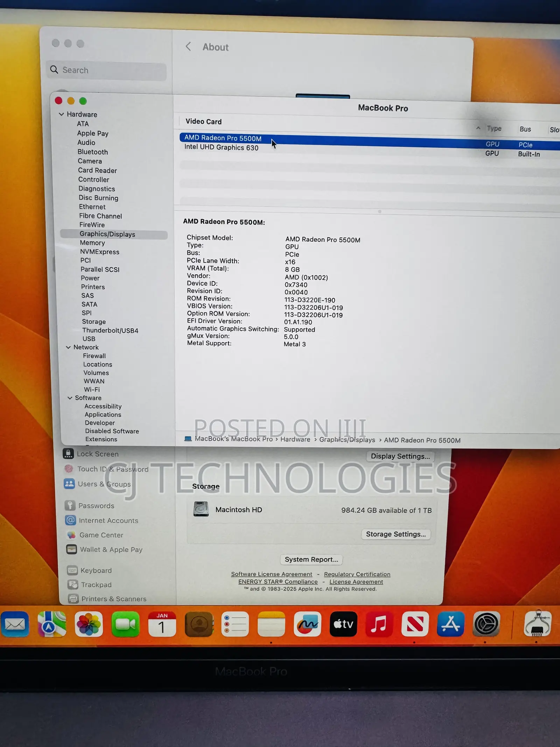Open Photos from the Dock
Screen dimensions: 560x747
[x=89, y=624]
